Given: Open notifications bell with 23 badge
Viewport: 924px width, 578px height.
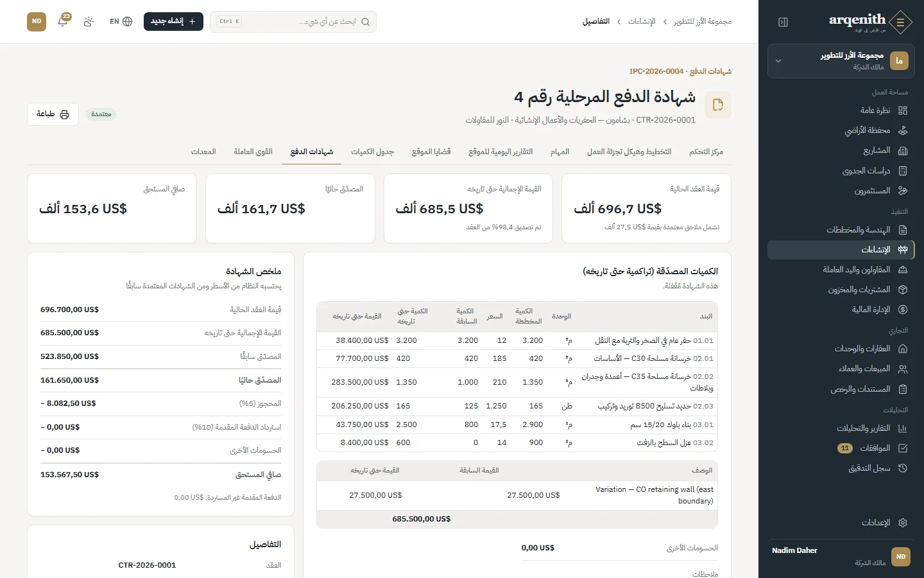Looking at the screenshot, I should (63, 21).
